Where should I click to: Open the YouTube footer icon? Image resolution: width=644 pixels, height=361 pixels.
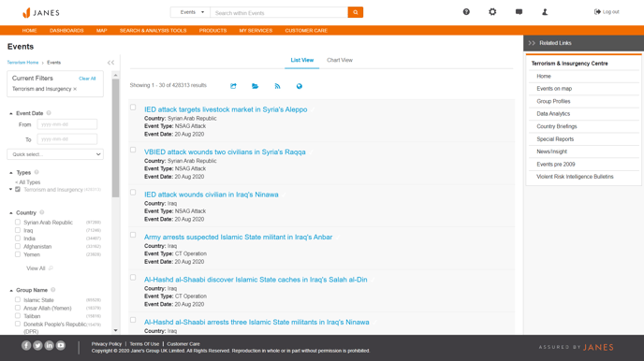[61, 345]
